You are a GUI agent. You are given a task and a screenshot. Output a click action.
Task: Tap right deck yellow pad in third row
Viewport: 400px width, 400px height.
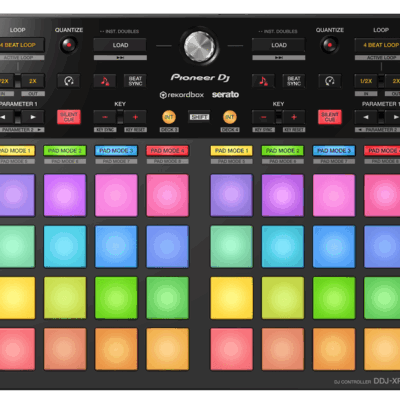[231, 298]
